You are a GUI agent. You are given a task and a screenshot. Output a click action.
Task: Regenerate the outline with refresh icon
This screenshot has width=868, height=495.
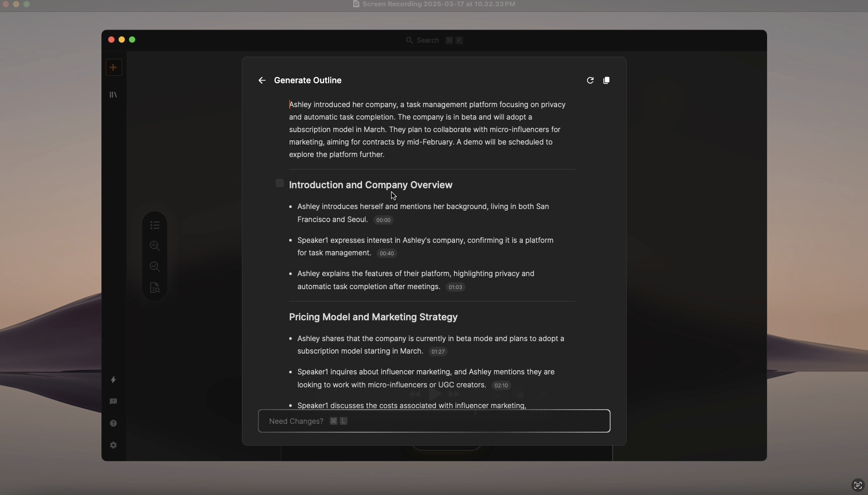[590, 80]
